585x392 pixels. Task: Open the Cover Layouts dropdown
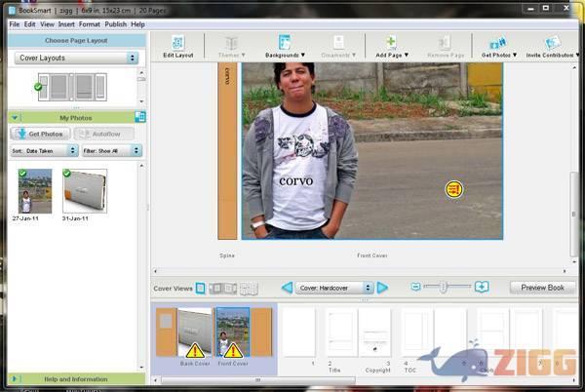click(77, 59)
